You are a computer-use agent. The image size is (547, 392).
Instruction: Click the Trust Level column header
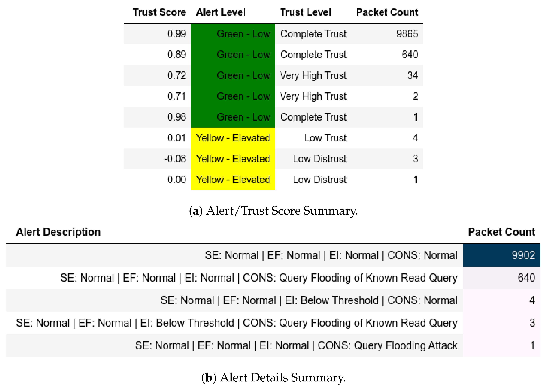(x=305, y=12)
